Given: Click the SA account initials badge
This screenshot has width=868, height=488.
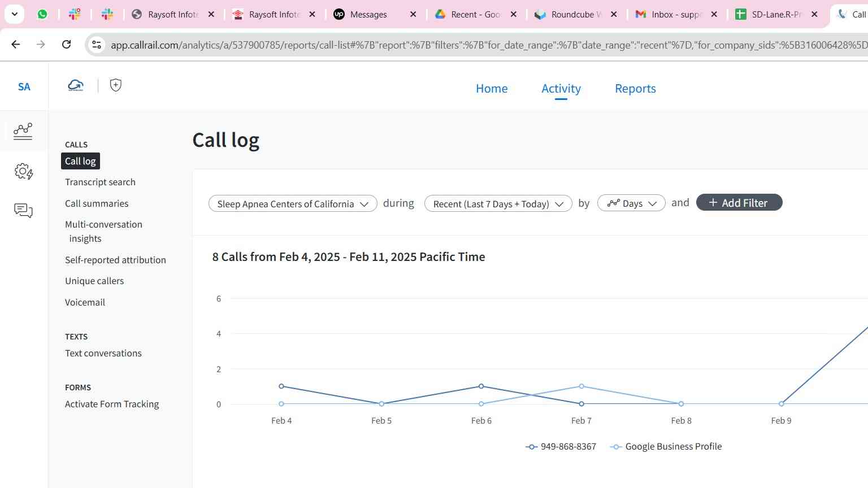Looking at the screenshot, I should point(24,86).
